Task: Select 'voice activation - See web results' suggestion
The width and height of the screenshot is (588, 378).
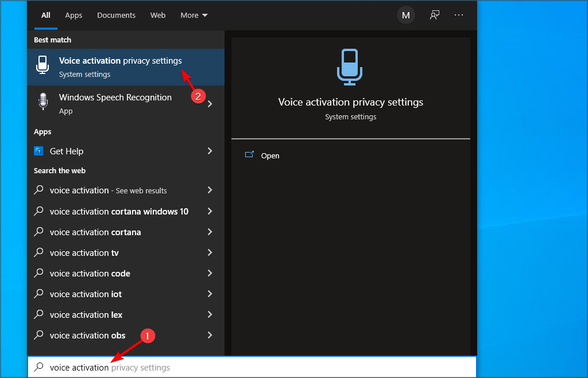Action: pos(126,190)
